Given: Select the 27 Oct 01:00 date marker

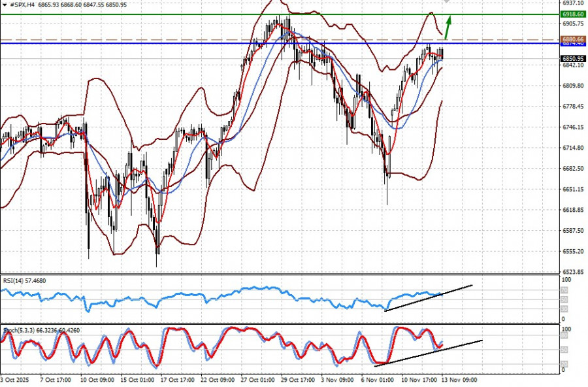Looking at the screenshot, I should [257, 380].
